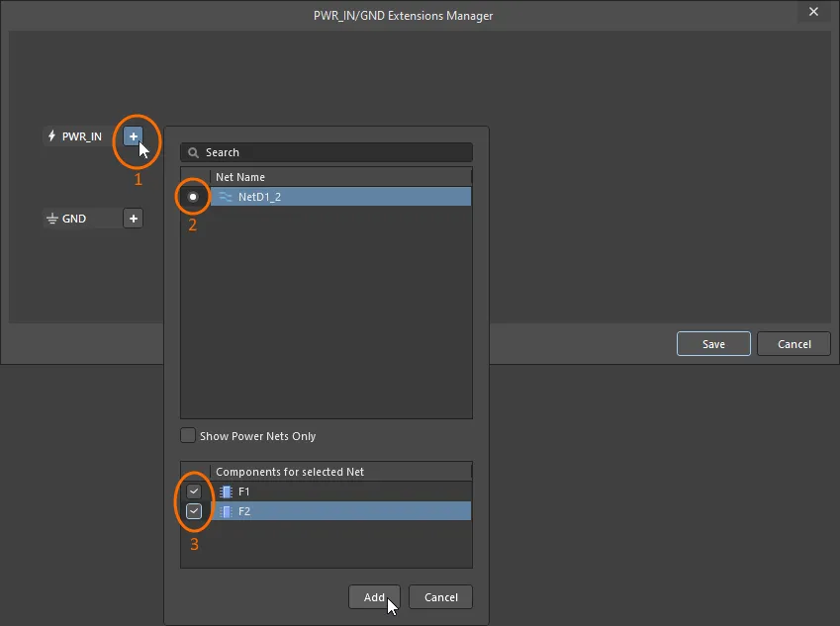840x626 pixels.
Task: Enable Show Power Nets Only
Action: (187, 435)
